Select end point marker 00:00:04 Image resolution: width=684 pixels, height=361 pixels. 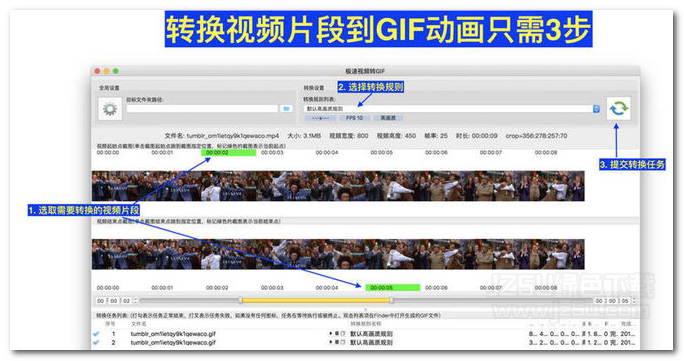tap(327, 288)
